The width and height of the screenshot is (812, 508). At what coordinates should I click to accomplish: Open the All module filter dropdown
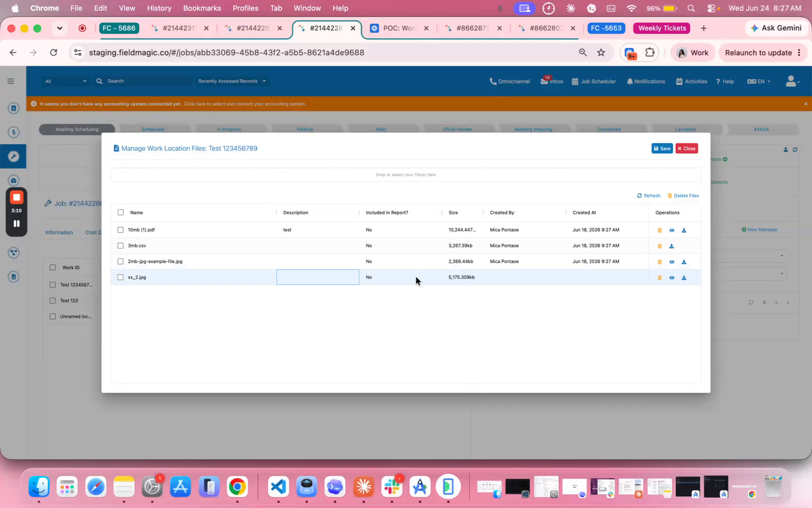(x=66, y=81)
